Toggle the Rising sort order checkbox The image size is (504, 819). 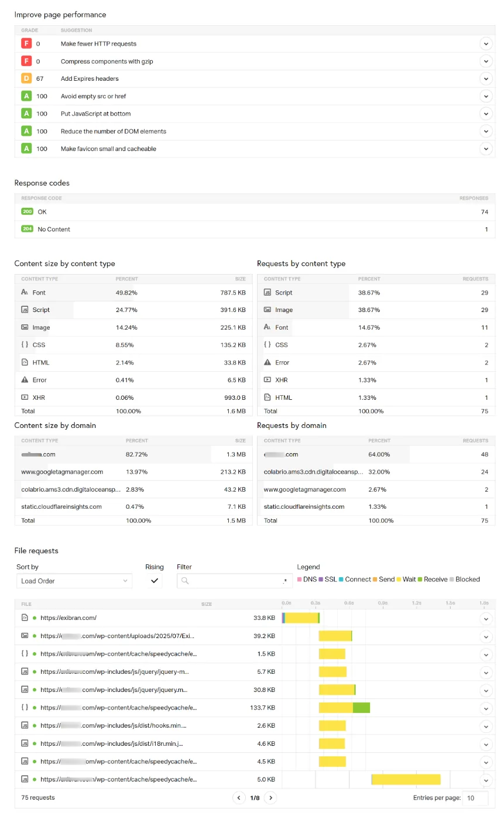pyautogui.click(x=155, y=581)
